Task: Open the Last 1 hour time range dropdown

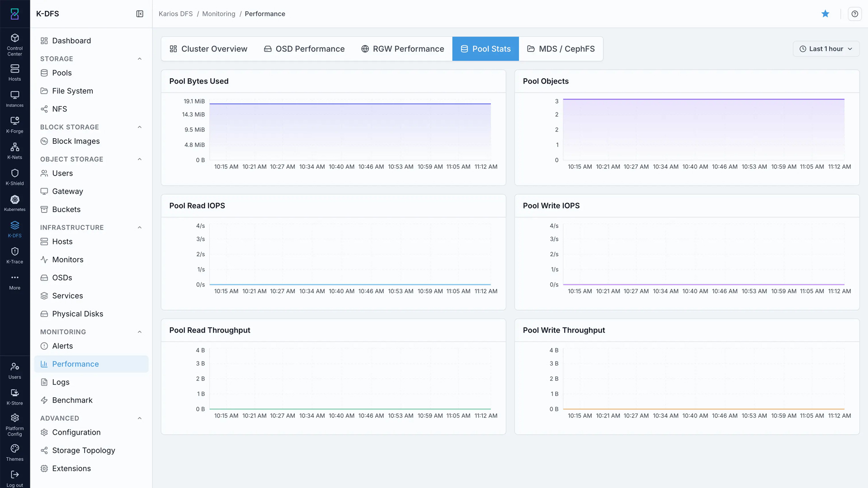Action: (826, 49)
